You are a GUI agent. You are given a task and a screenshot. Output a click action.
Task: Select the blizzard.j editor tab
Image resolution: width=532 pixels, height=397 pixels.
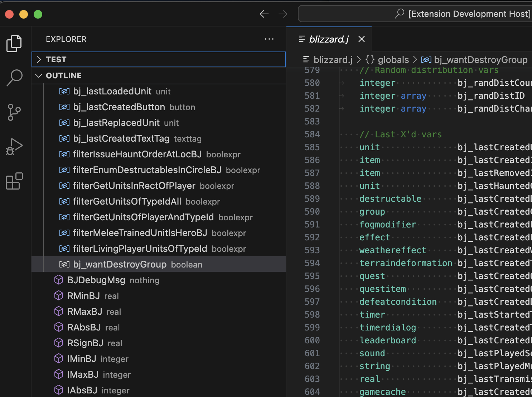pyautogui.click(x=328, y=39)
